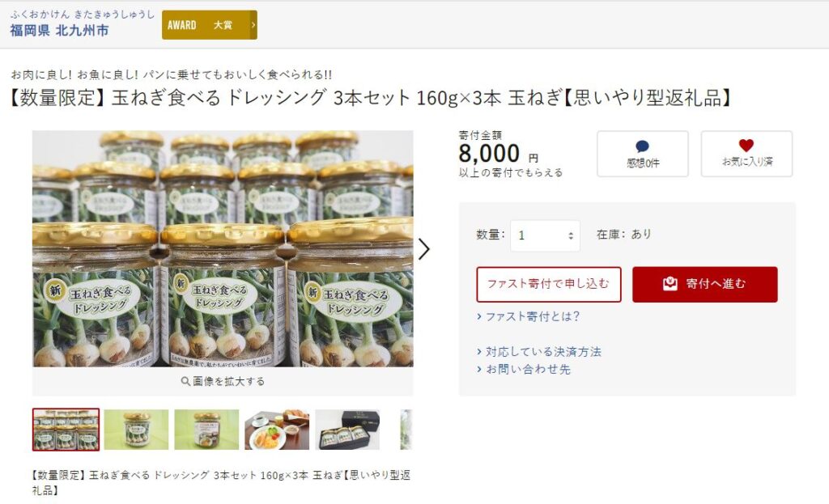Open reviews via speech bubble icon

pyautogui.click(x=642, y=146)
